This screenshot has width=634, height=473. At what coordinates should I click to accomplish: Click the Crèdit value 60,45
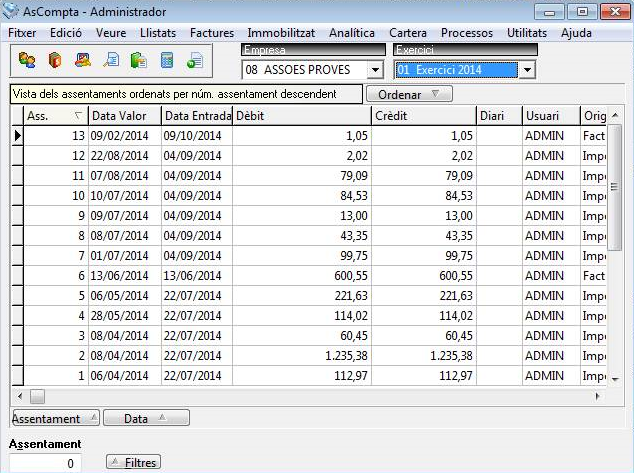(459, 336)
